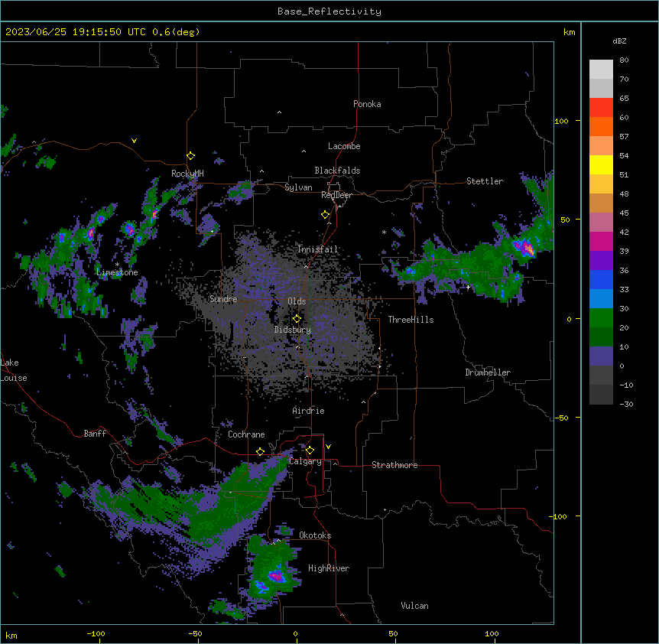Click the RockyMH label
This screenshot has width=659, height=644.
point(187,174)
